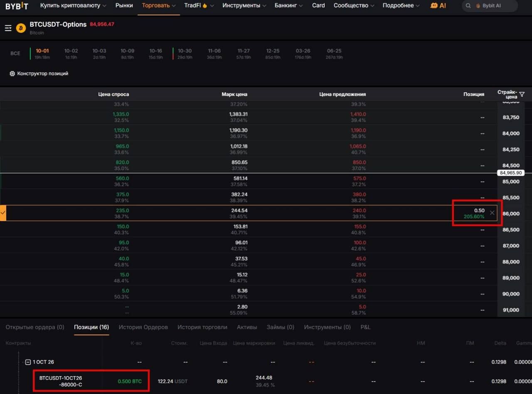The width and height of the screenshot is (532, 394).
Task: Open the TradFi dropdown menu
Action: (x=199, y=6)
